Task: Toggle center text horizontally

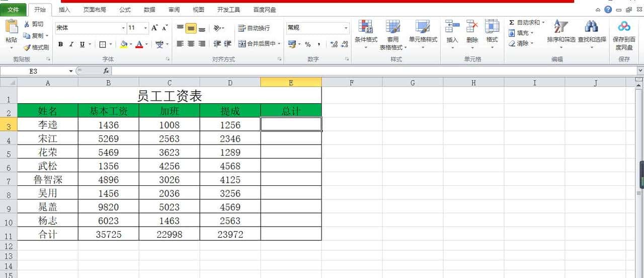Action: coord(191,44)
